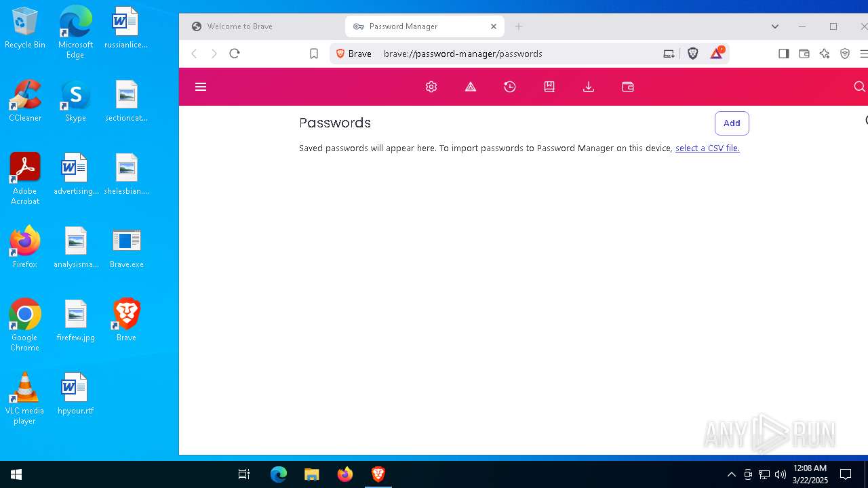Click the Add password button

coord(732,123)
